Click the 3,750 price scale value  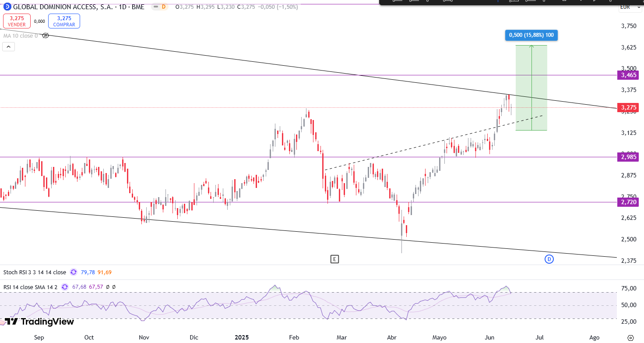coord(629,26)
